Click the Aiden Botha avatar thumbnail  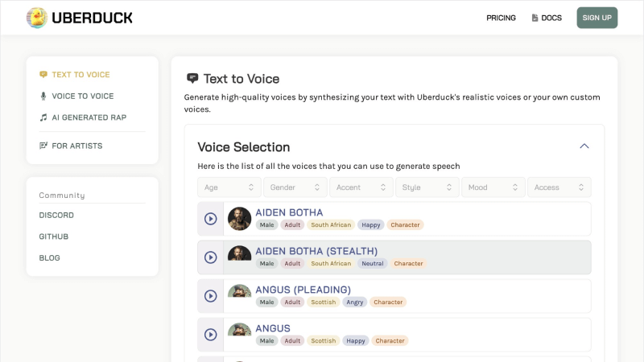pyautogui.click(x=239, y=219)
